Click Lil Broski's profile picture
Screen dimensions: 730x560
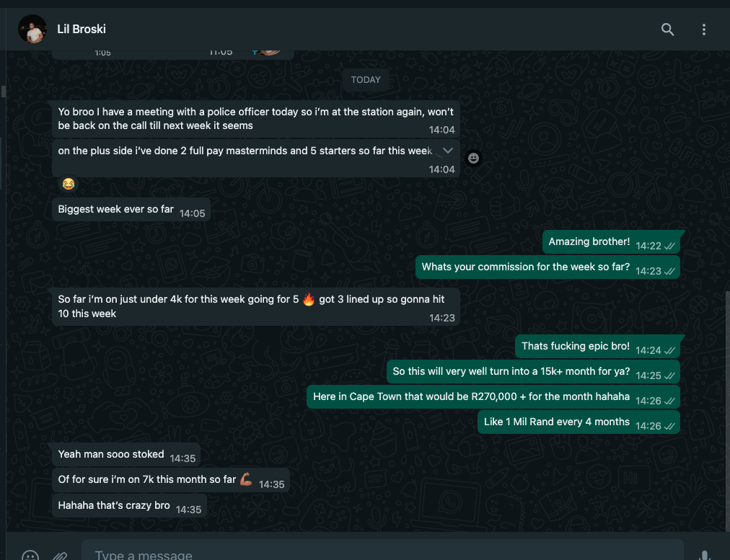tap(32, 30)
